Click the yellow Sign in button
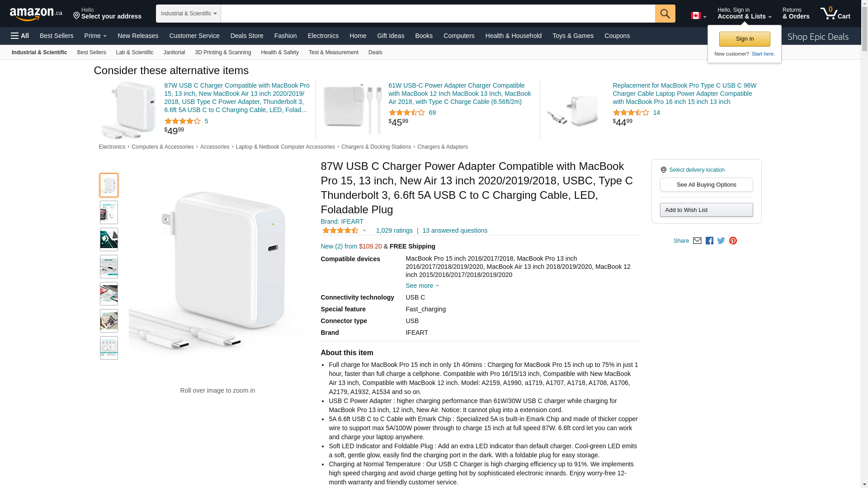The image size is (868, 488). point(745,39)
